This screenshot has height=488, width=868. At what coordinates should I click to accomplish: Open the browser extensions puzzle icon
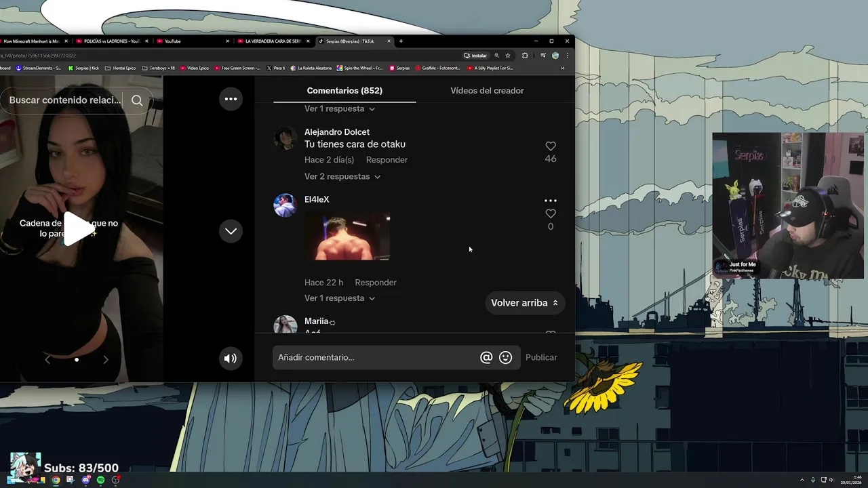pyautogui.click(x=525, y=56)
